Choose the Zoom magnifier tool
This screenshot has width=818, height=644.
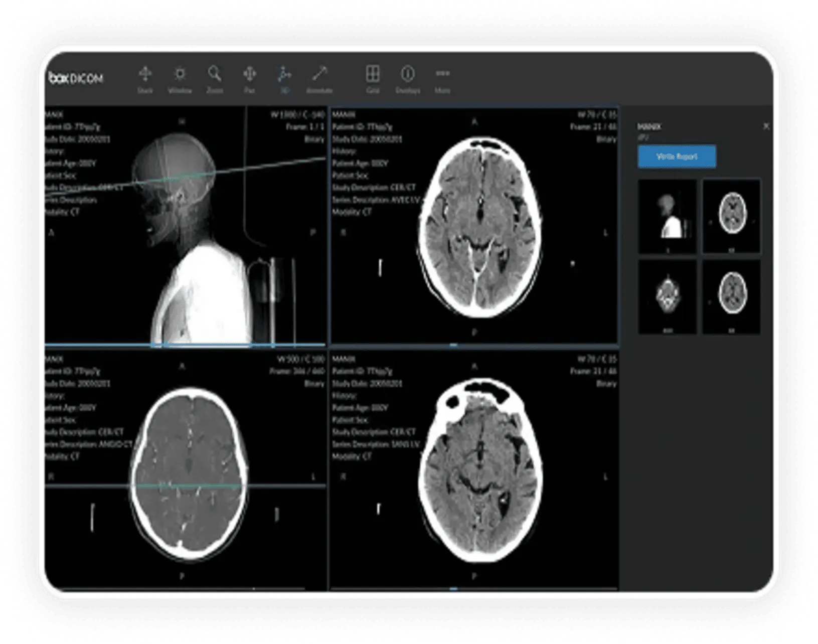pos(215,80)
